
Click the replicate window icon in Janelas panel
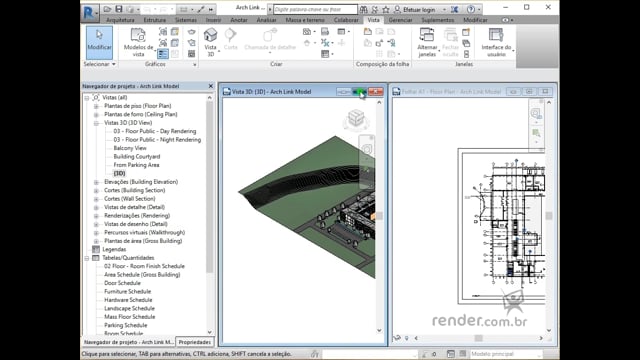coord(466,32)
